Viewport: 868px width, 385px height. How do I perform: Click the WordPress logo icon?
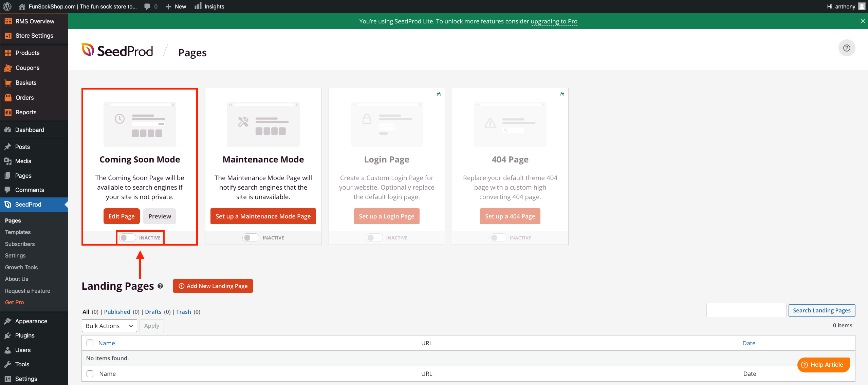[7, 6]
